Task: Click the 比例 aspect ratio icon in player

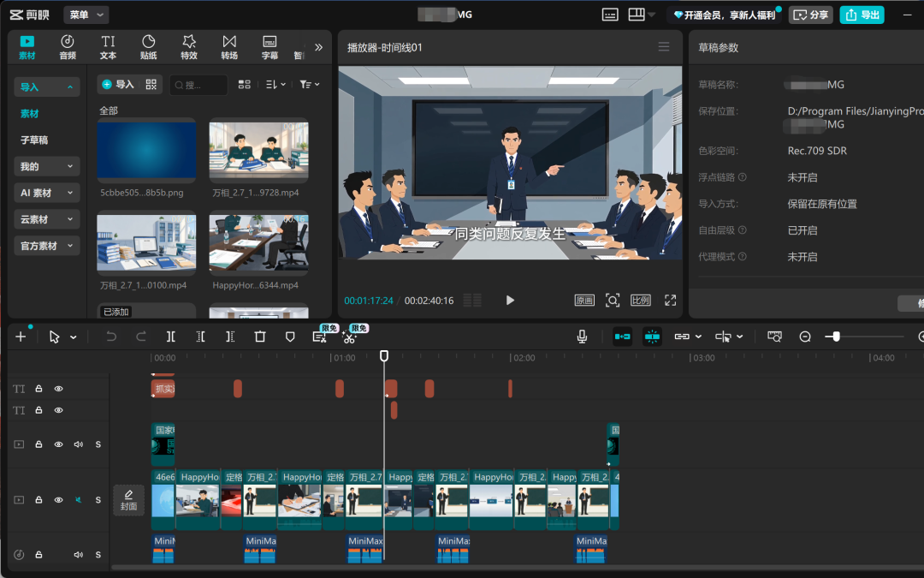Action: (x=641, y=301)
